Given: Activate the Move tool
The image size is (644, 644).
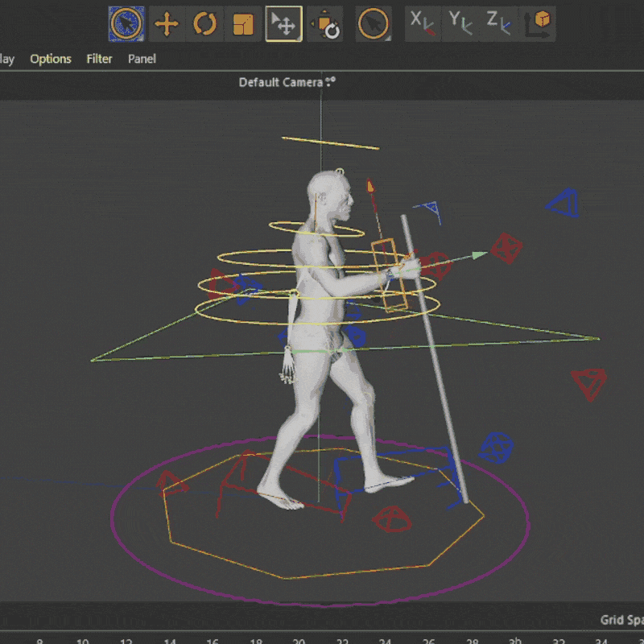Looking at the screenshot, I should click(166, 24).
